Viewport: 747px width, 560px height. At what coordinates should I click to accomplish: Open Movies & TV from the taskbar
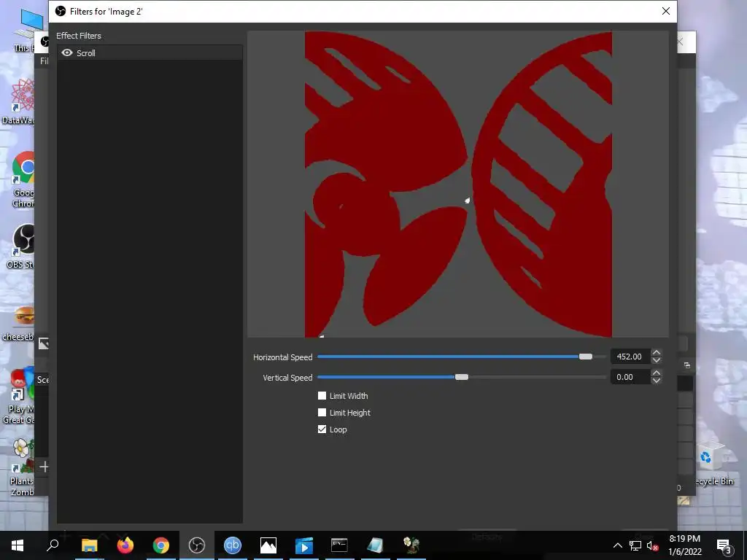point(304,545)
